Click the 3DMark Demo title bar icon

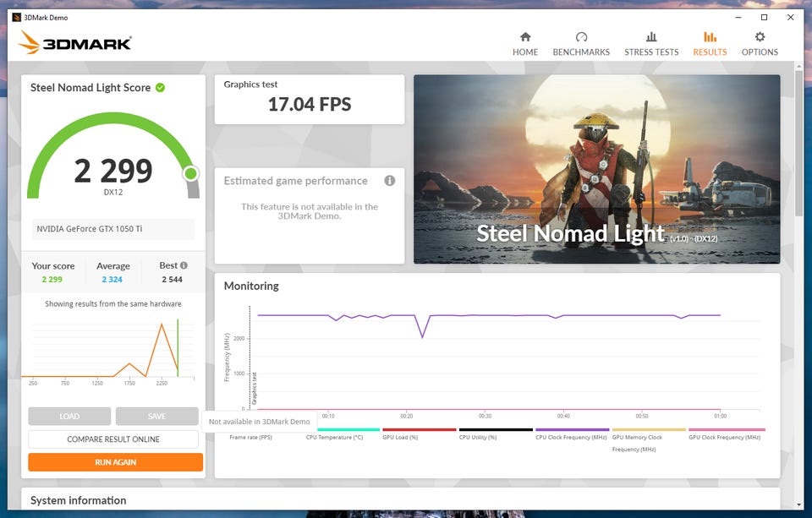tap(16, 18)
